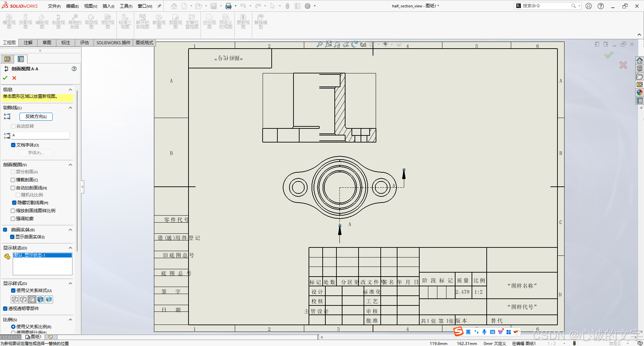Cancel with large red X in graphics corner

click(x=623, y=65)
